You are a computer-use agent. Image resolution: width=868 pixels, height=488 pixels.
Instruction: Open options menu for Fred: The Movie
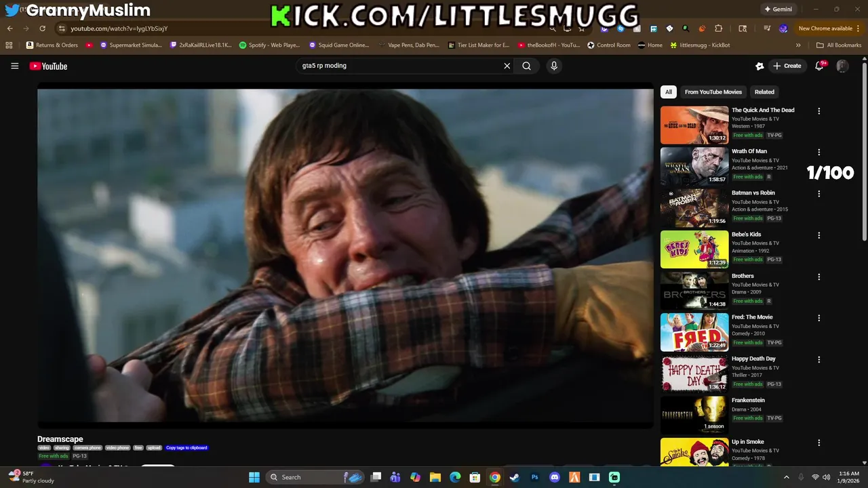tap(818, 318)
